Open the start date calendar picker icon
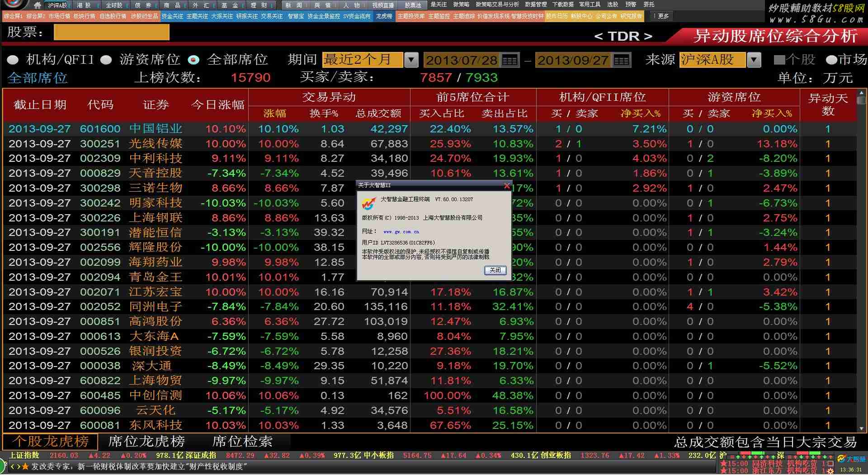Screen dimensions: 868x475 tap(510, 60)
